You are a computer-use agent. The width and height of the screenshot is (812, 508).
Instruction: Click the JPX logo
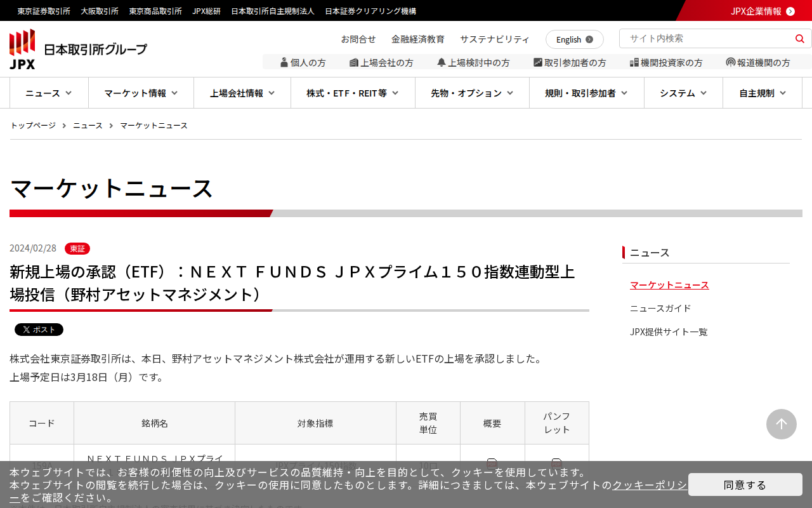tap(79, 49)
